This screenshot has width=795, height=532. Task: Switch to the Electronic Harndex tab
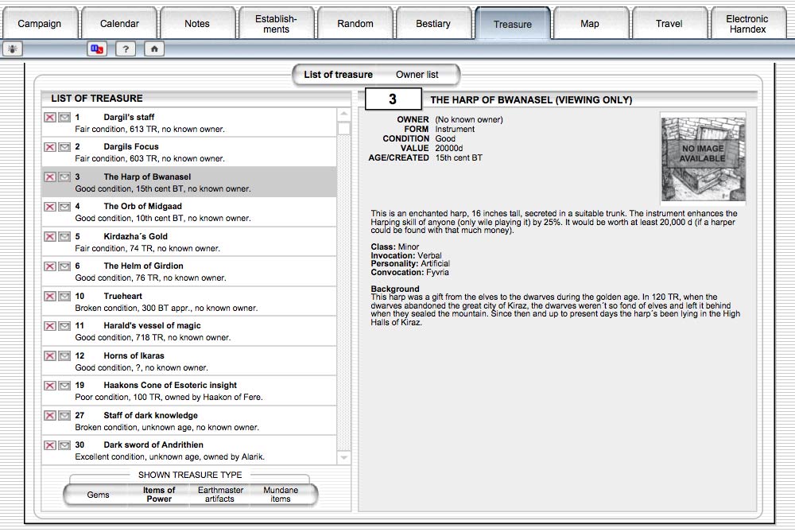[x=747, y=24]
